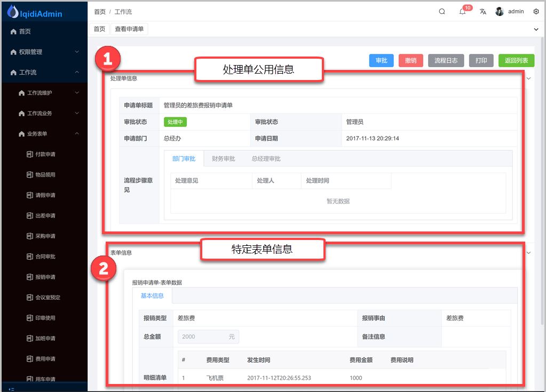The image size is (546, 392).
Task: Click the 发生时间 column header
Action: (x=258, y=360)
